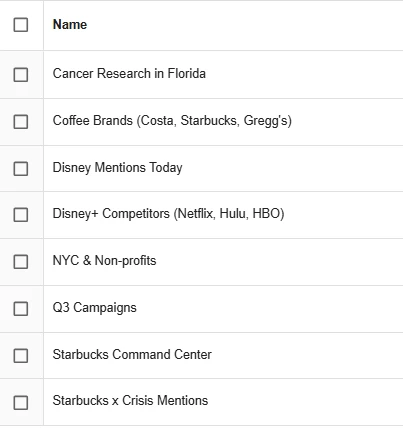Open Starbucks x Crisis Mentions
Screen dimensions: 403x433
point(130,401)
